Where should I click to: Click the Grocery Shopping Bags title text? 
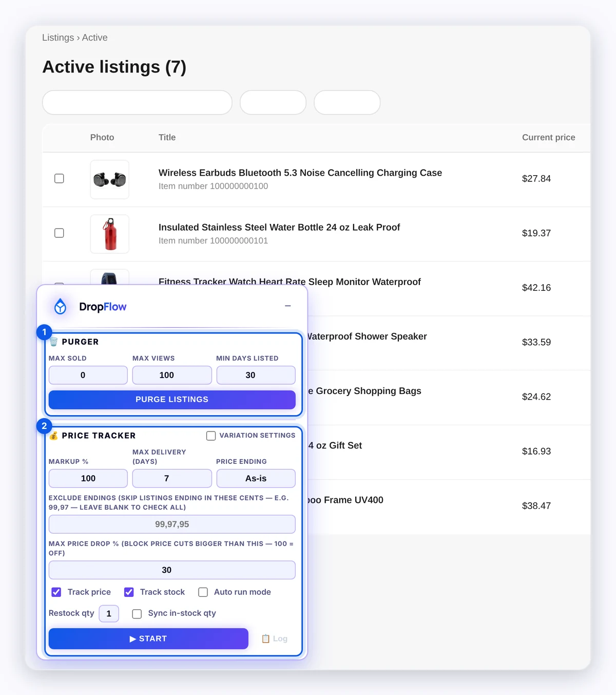pyautogui.click(x=365, y=390)
